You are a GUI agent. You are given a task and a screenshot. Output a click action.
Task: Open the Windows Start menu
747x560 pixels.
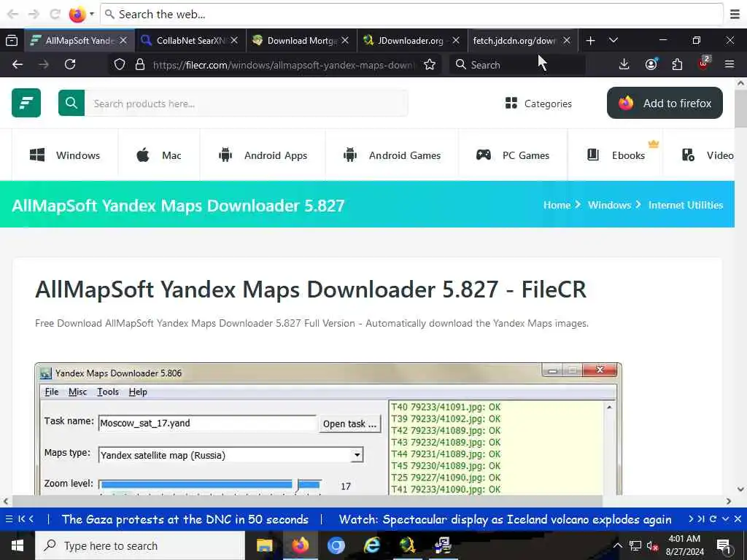click(18, 545)
